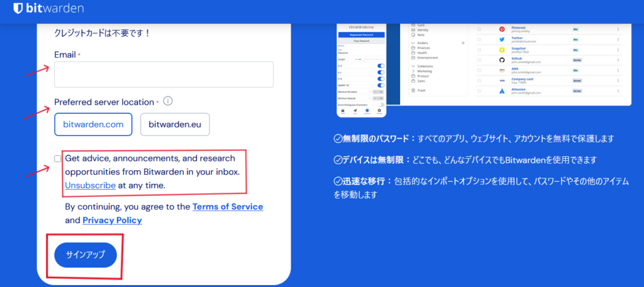The image size is (644, 287).
Task: Open the options menu for Pinterest row
Action: (x=618, y=29)
